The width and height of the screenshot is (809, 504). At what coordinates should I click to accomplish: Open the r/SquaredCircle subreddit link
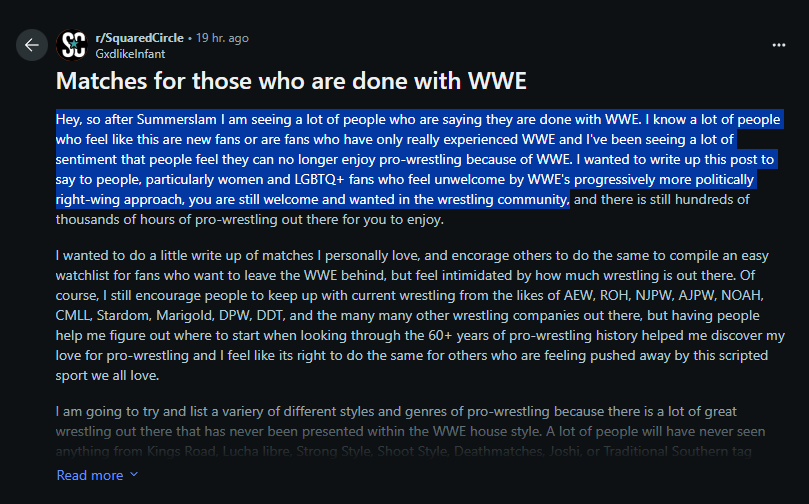pyautogui.click(x=139, y=38)
